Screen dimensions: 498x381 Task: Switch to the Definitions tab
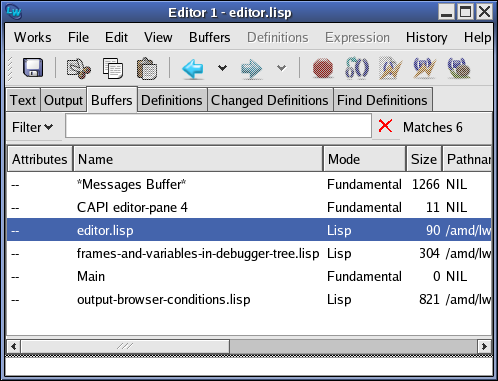point(172,100)
